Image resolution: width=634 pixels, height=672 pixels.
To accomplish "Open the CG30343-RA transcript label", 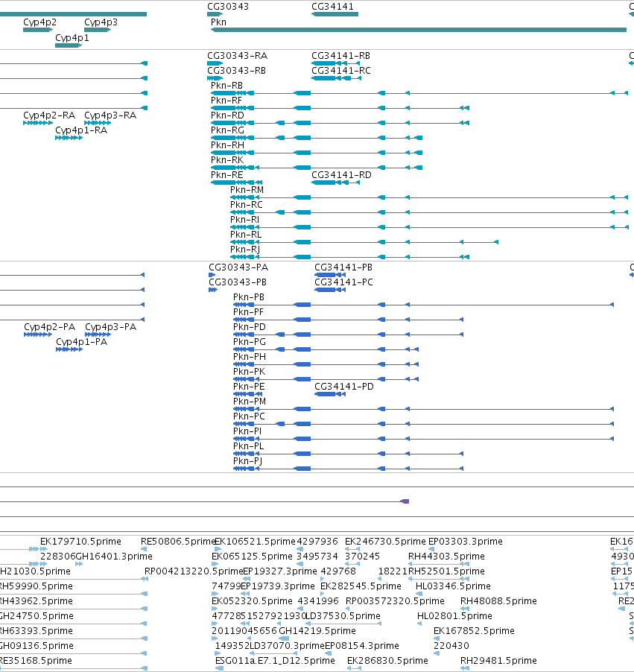I will pos(238,56).
